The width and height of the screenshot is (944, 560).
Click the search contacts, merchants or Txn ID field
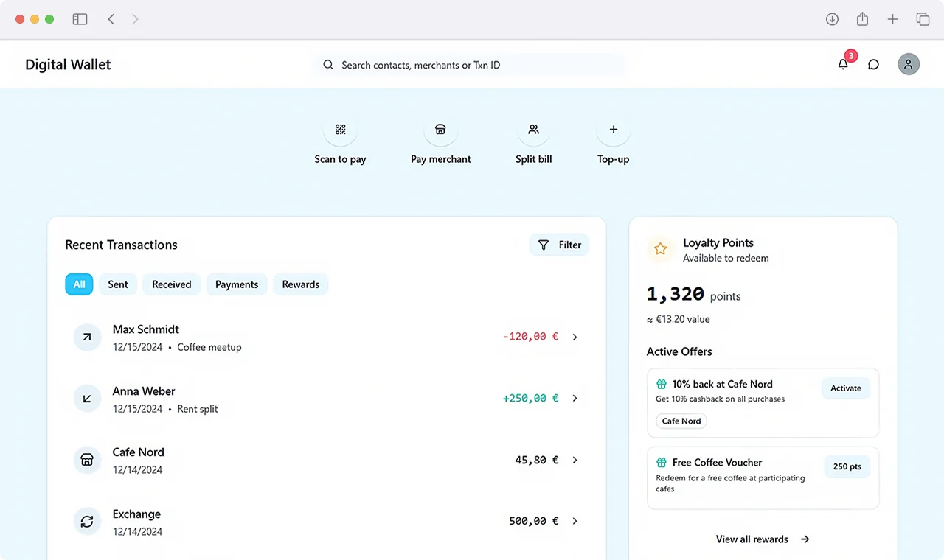point(470,65)
